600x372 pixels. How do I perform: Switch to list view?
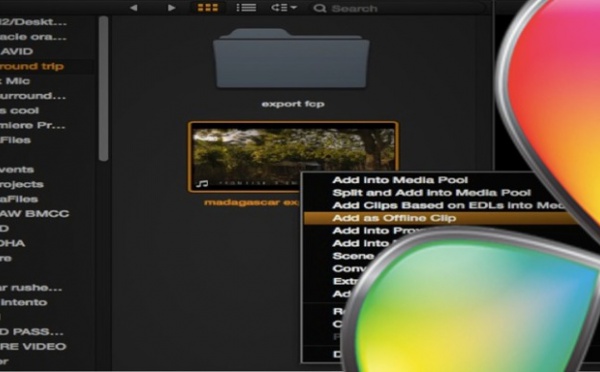(x=246, y=8)
